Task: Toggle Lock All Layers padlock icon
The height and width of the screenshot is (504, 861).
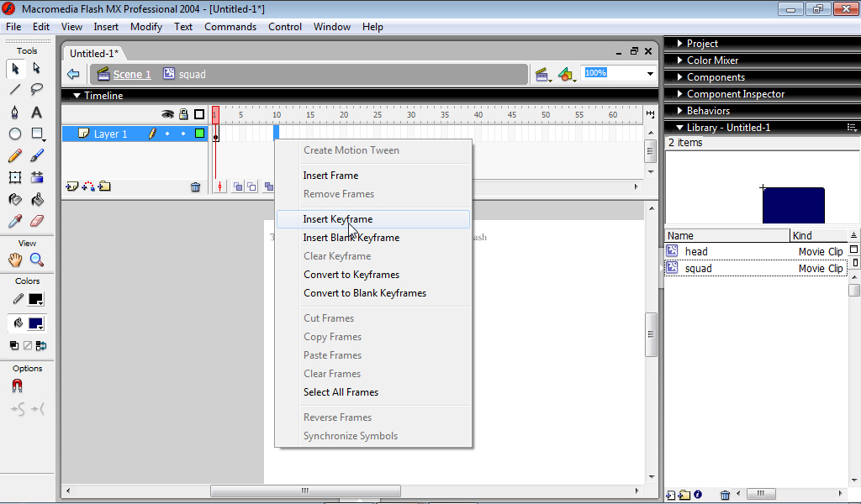Action: tap(183, 114)
